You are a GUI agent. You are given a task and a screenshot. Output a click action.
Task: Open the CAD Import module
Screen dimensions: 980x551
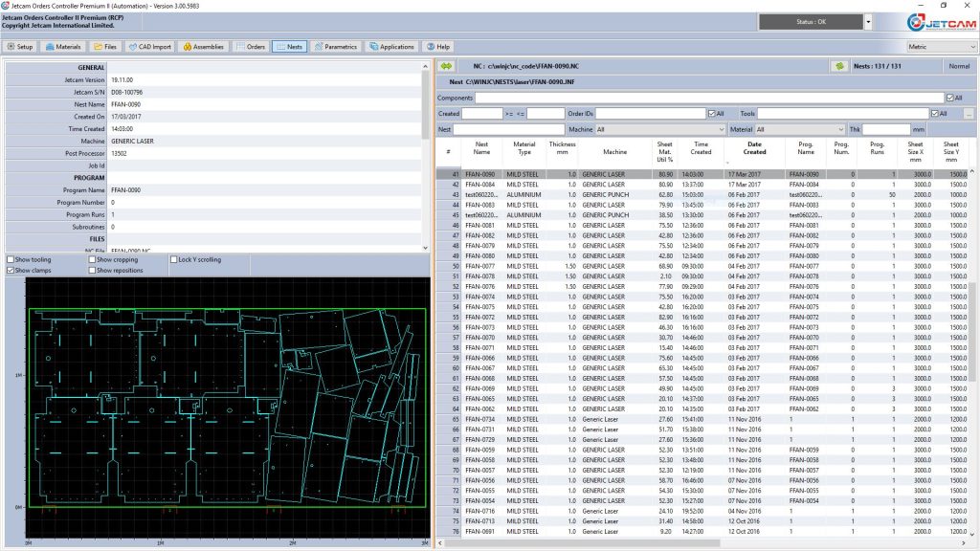tap(148, 46)
